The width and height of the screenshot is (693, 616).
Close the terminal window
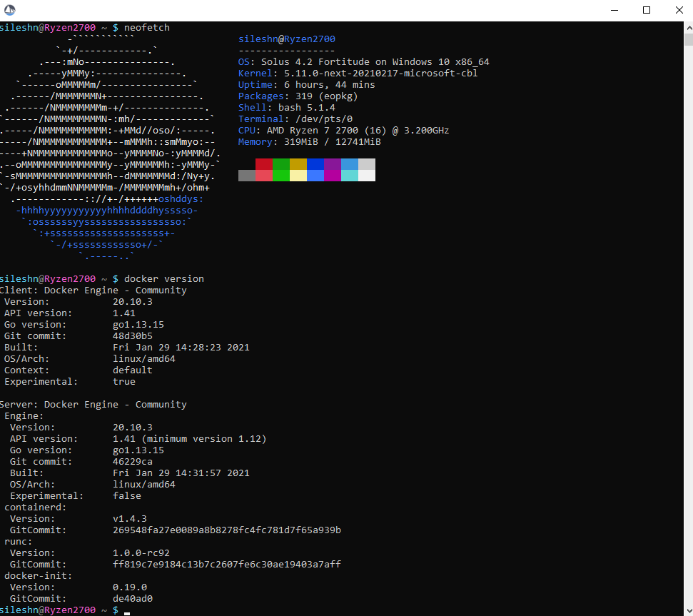(x=679, y=10)
